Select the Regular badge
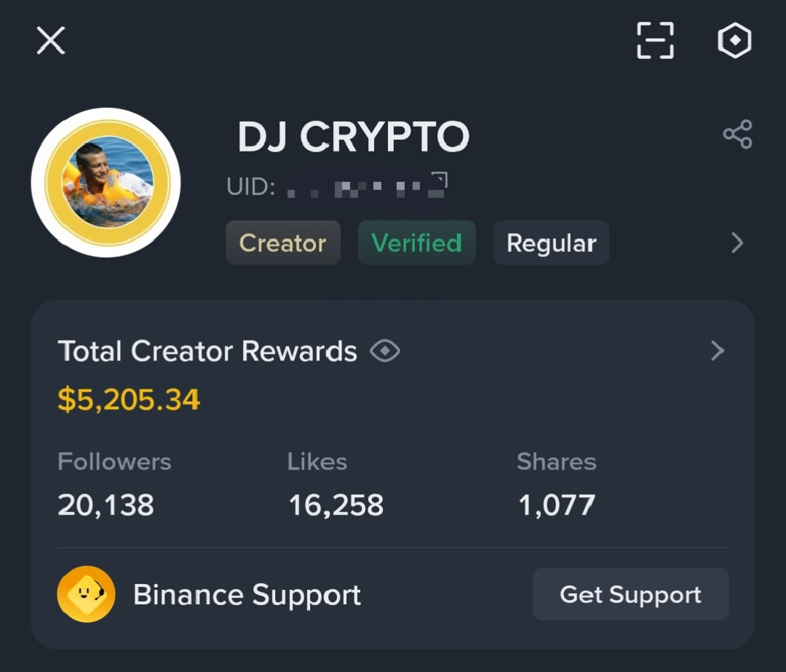This screenshot has width=786, height=672. point(552,242)
